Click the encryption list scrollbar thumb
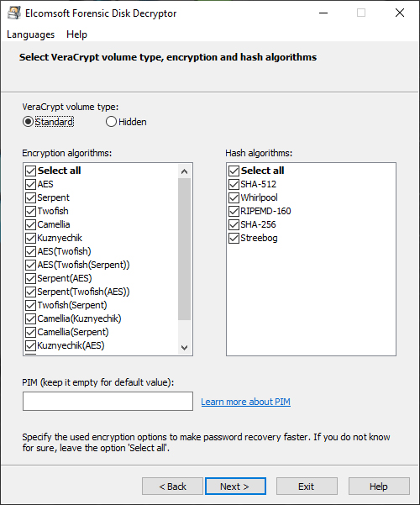 click(184, 249)
